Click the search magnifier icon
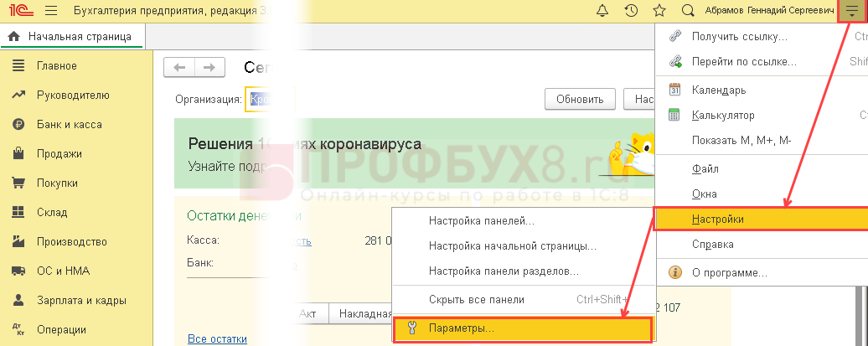The height and width of the screenshot is (346, 868). tap(688, 12)
